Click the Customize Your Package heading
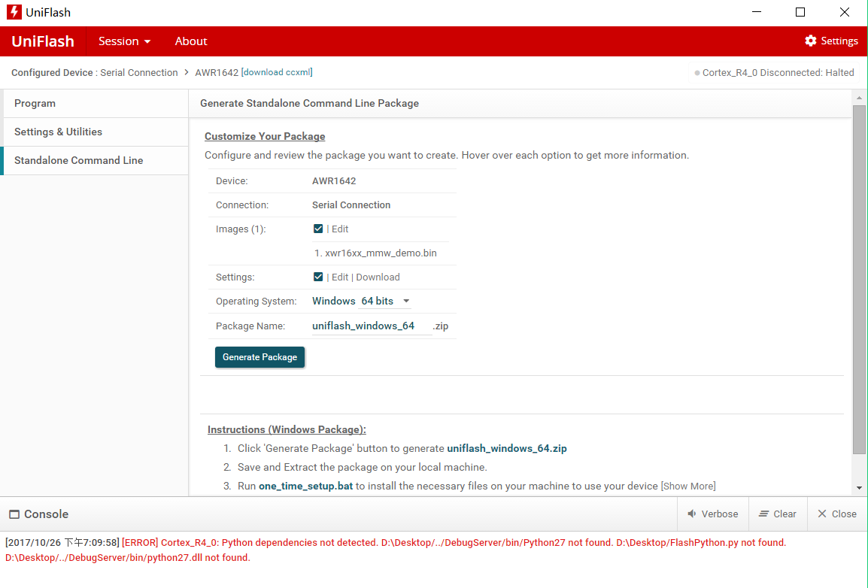 265,137
